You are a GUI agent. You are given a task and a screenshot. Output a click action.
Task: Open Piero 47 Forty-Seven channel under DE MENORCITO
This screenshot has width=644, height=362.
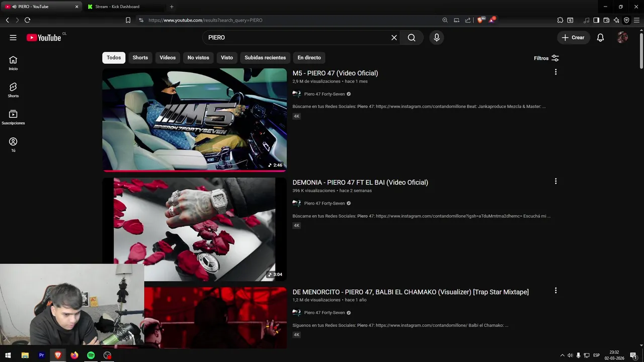324,313
